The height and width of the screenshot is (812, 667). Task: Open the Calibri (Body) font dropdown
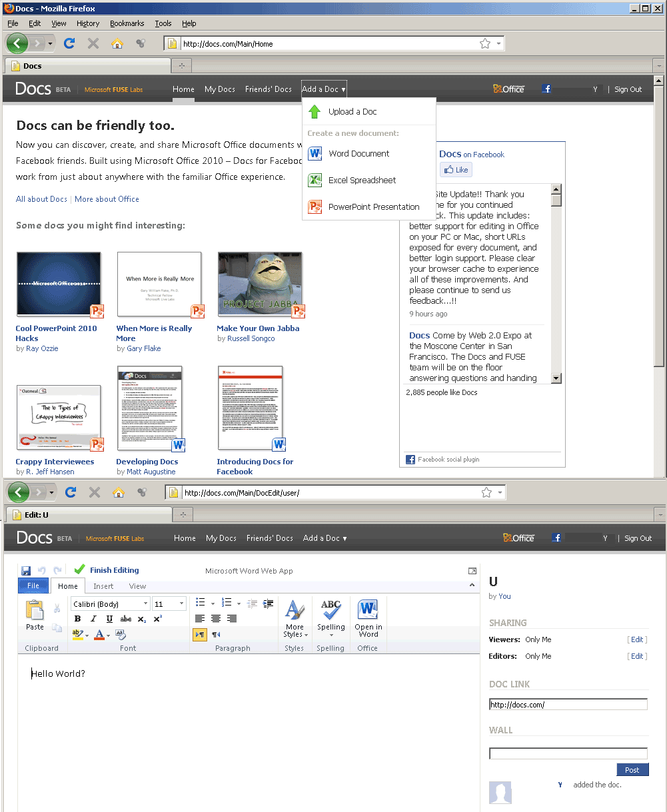145,604
